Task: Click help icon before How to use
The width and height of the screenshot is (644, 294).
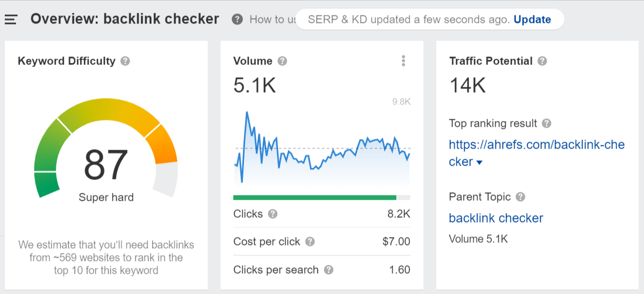Action: [x=238, y=20]
